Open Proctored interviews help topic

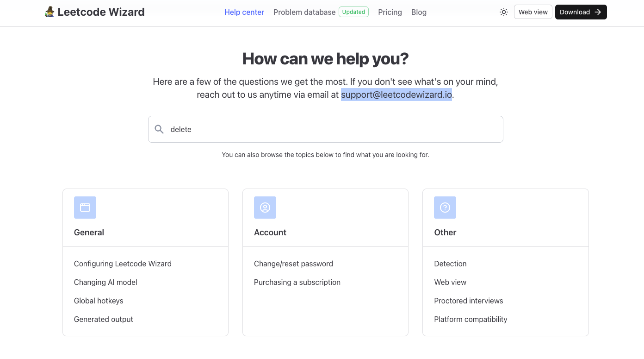[469, 301]
